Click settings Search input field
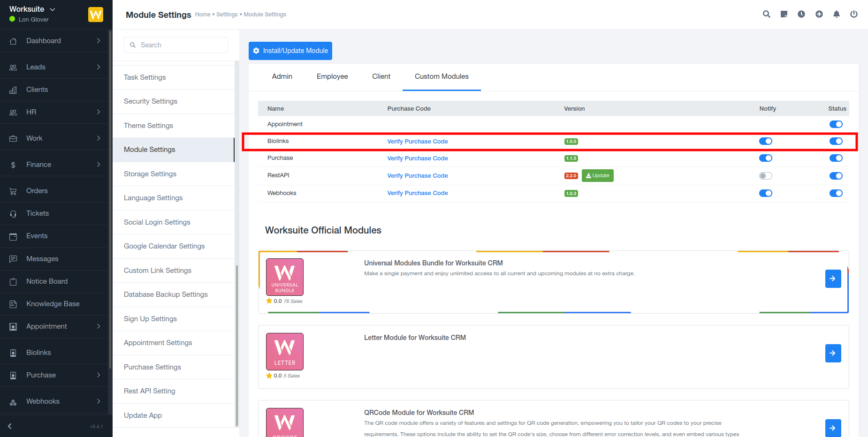 [x=176, y=45]
